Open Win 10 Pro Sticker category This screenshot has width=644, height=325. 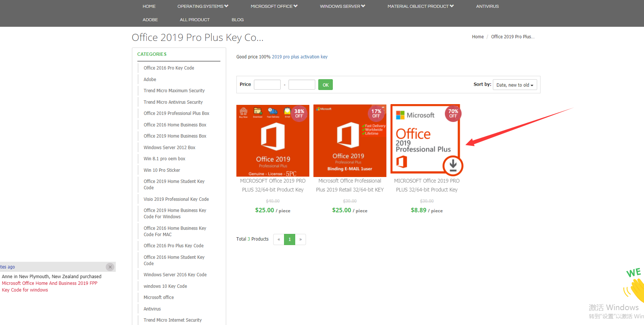(x=162, y=170)
